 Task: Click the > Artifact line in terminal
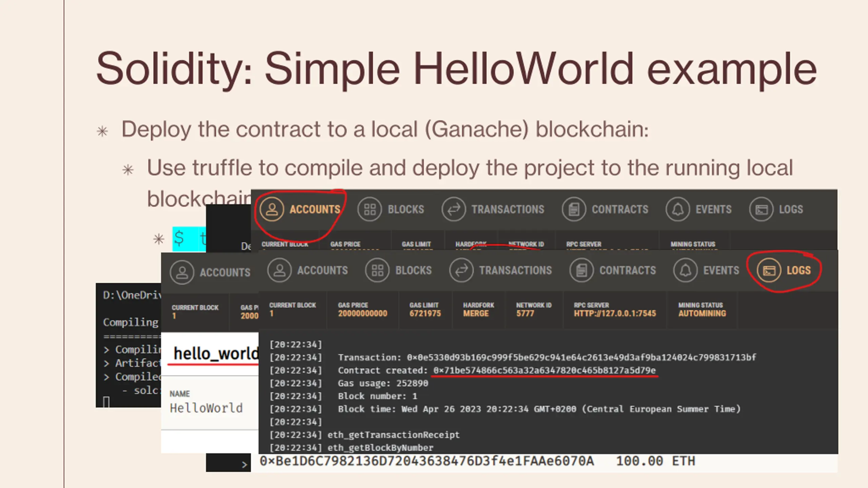tap(132, 363)
